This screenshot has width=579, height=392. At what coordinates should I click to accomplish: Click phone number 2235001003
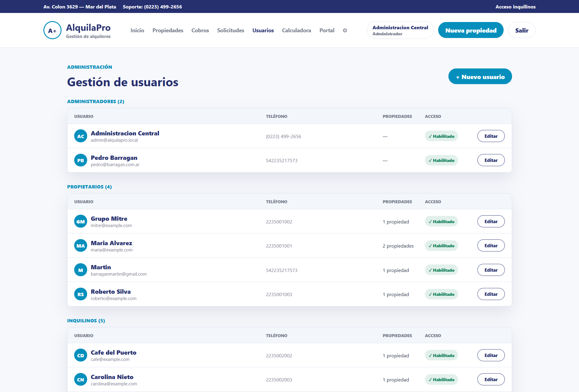tap(279, 295)
